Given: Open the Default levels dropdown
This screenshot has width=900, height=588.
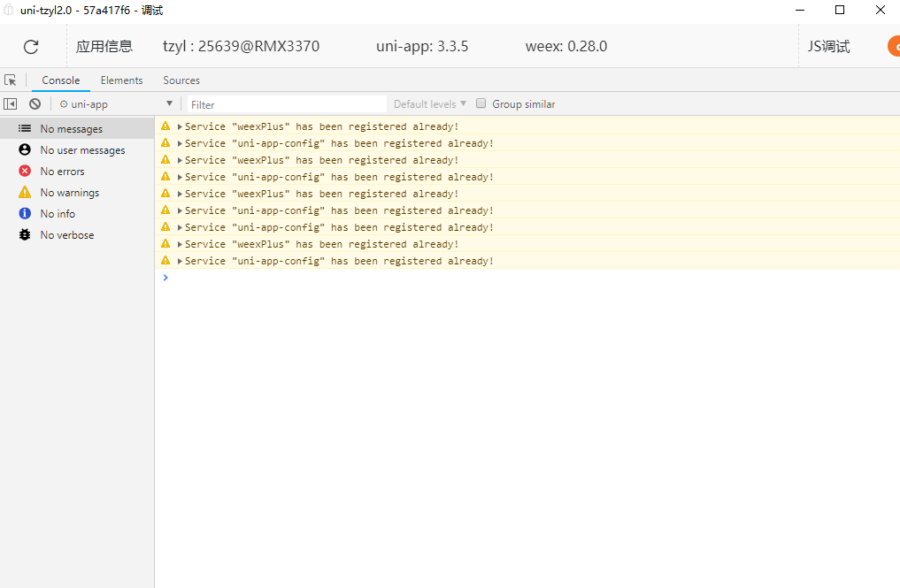Looking at the screenshot, I should pyautogui.click(x=430, y=103).
